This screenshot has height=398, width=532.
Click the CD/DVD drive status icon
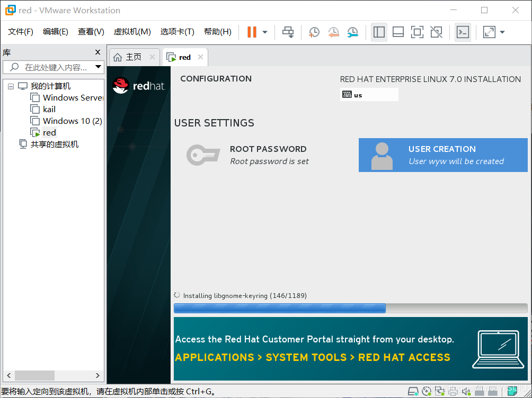426,392
